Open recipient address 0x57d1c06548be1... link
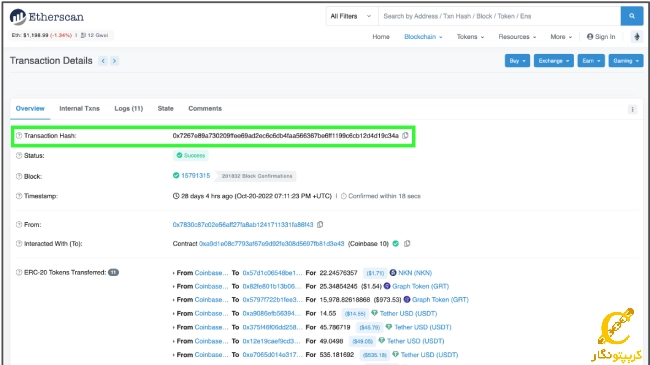 pyautogui.click(x=272, y=273)
